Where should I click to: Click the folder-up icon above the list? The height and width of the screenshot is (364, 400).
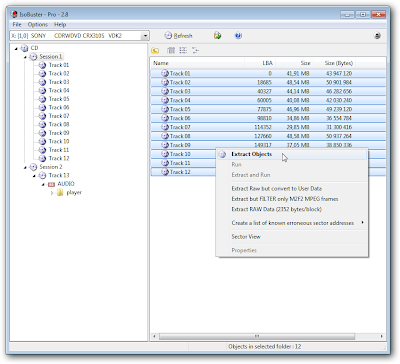tap(155, 50)
